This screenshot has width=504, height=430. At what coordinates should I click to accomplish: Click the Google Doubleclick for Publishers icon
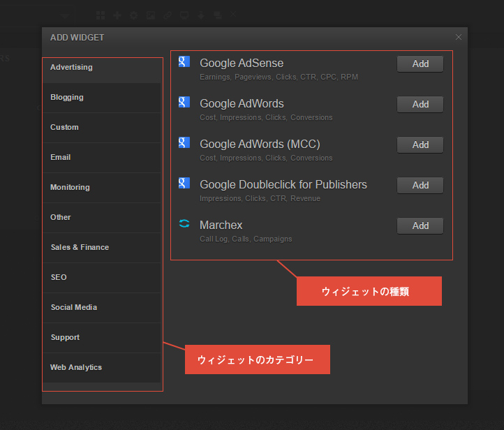(184, 183)
